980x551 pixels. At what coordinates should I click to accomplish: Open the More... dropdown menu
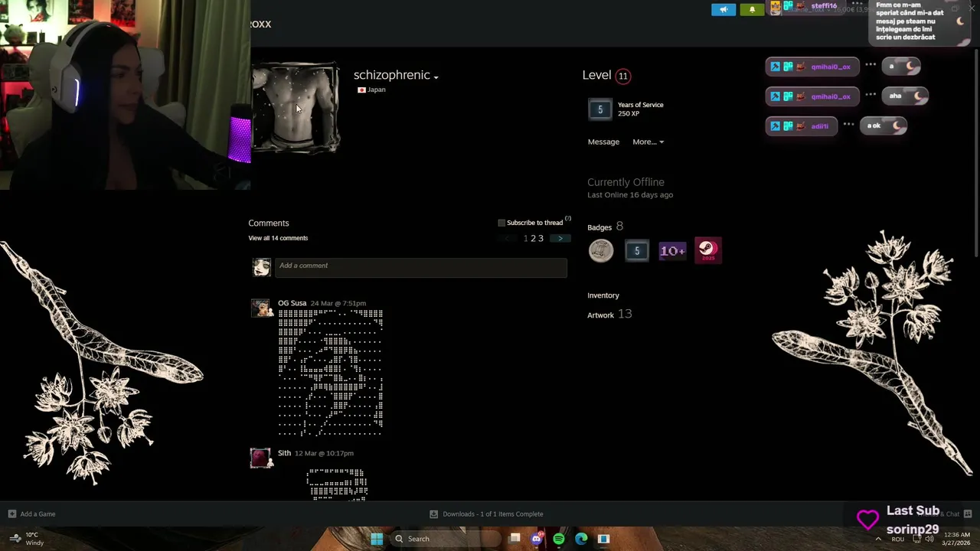648,142
